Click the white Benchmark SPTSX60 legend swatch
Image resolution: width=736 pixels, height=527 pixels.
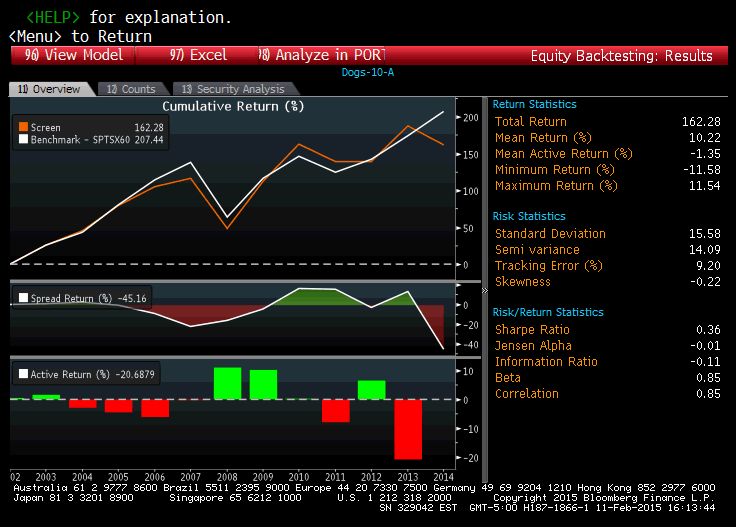[x=23, y=139]
